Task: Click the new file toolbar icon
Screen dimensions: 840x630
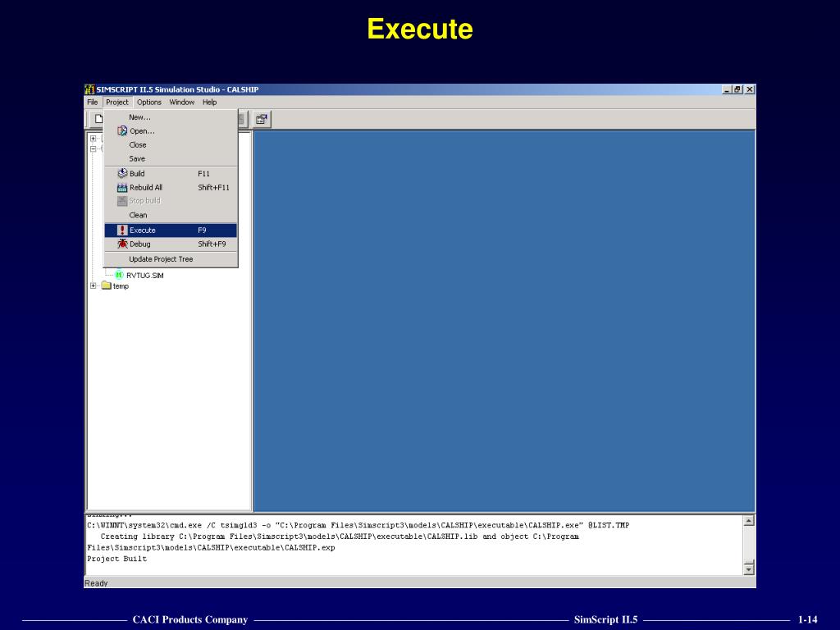Action: tap(98, 119)
